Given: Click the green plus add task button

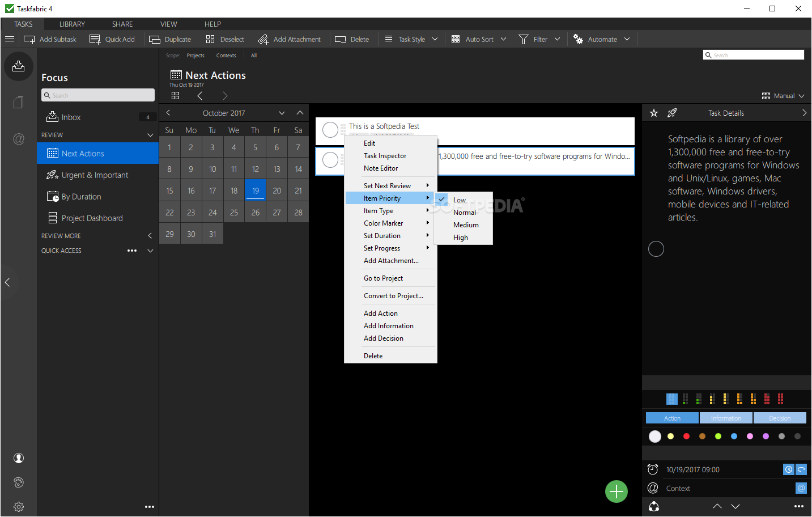Looking at the screenshot, I should click(617, 491).
